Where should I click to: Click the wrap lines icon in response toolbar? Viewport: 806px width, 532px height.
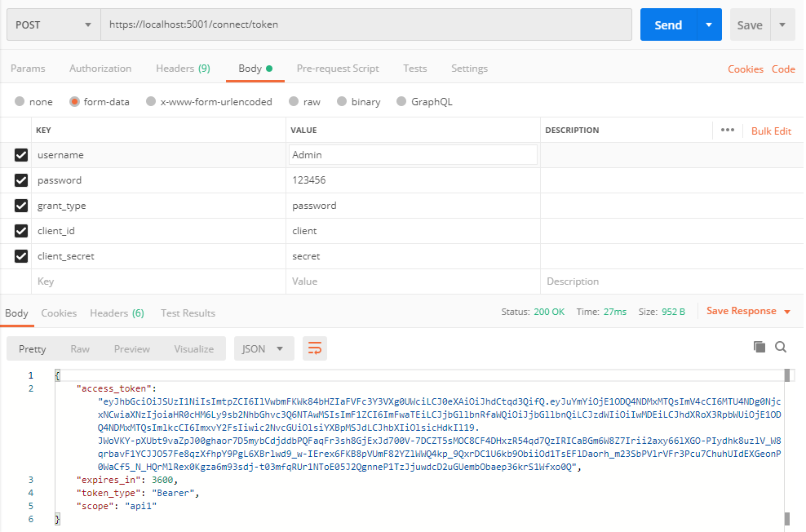click(315, 348)
